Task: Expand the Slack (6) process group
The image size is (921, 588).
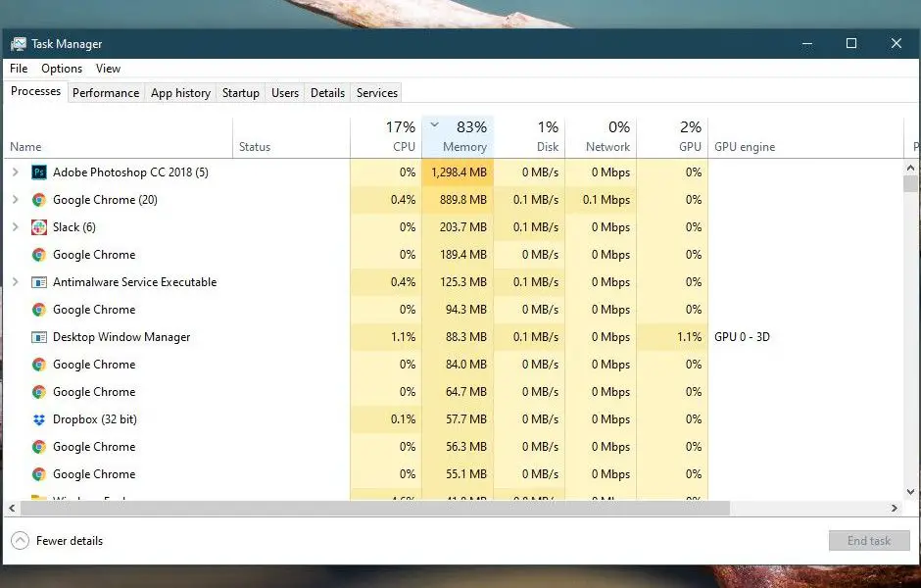Action: pyautogui.click(x=16, y=227)
